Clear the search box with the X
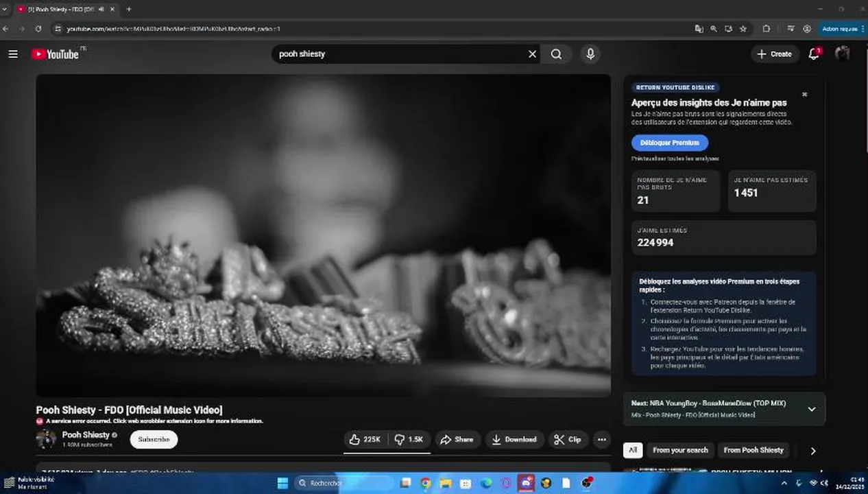This screenshot has height=494, width=868. (532, 54)
